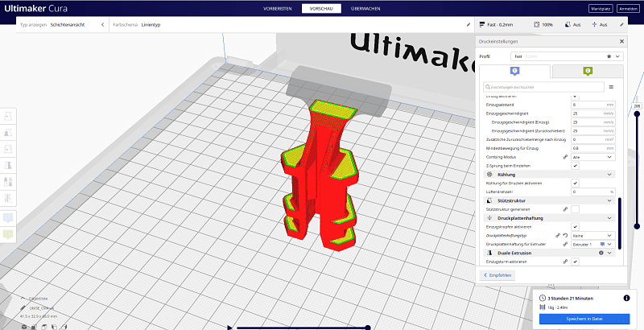644x330 pixels.
Task: Toggle Einzugsturm aktivieren checkbox
Action: [x=576, y=262]
